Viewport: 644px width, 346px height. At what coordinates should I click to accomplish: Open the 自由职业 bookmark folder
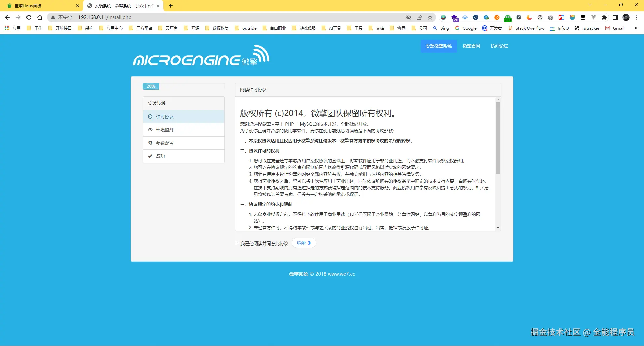click(x=274, y=28)
